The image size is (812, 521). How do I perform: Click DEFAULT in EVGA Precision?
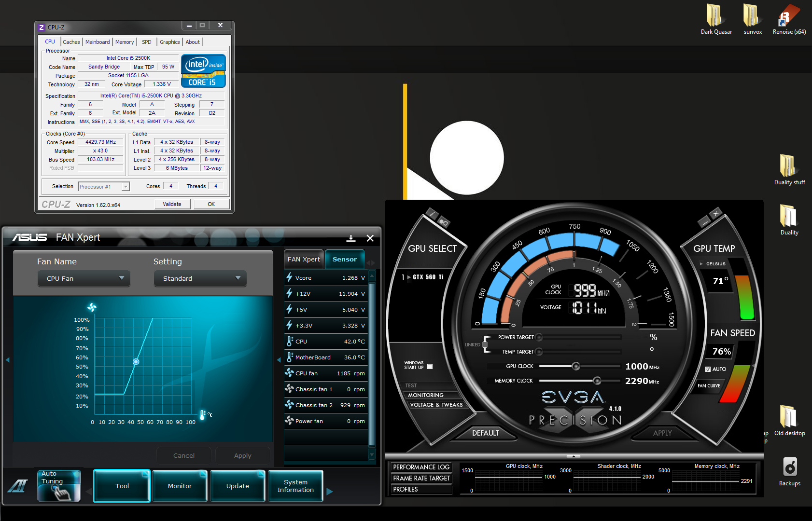click(485, 433)
